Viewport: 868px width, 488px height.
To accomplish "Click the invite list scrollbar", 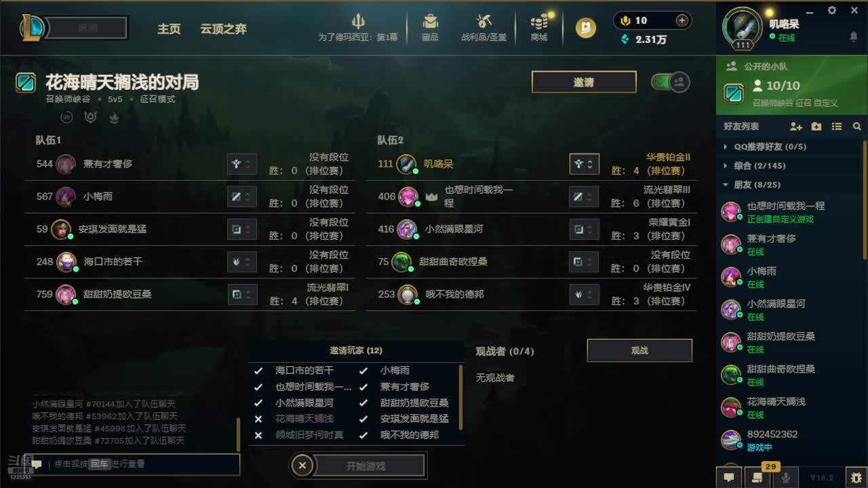I will (461, 398).
